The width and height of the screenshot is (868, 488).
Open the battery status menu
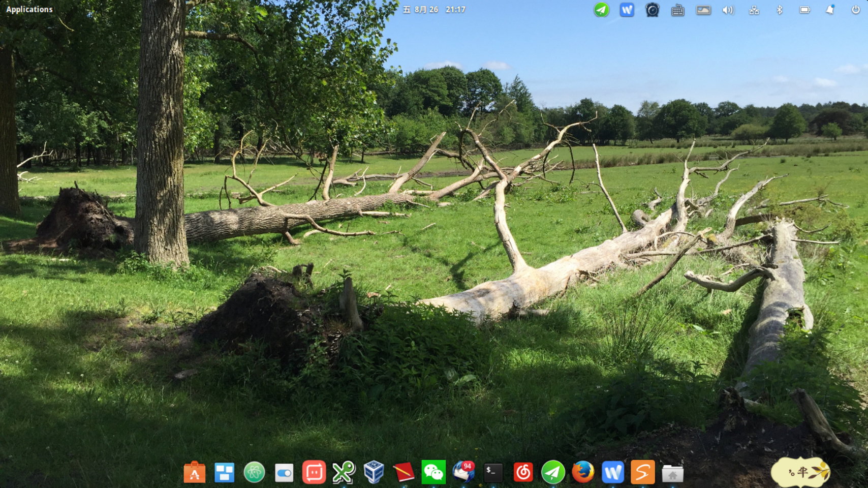coord(804,9)
